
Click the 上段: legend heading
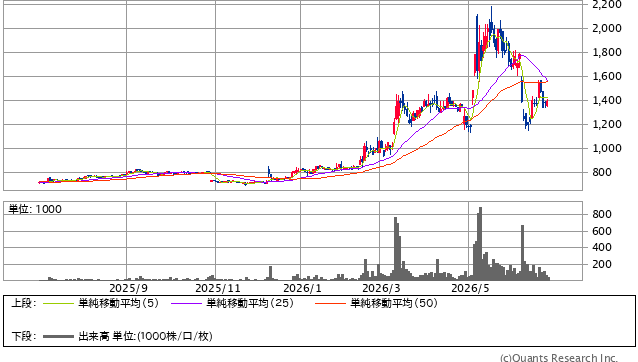coord(24,303)
